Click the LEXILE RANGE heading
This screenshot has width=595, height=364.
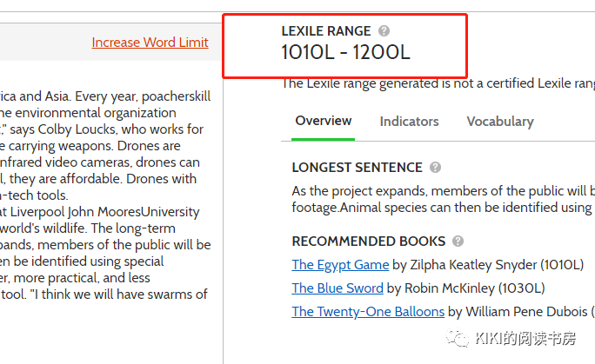(x=326, y=31)
